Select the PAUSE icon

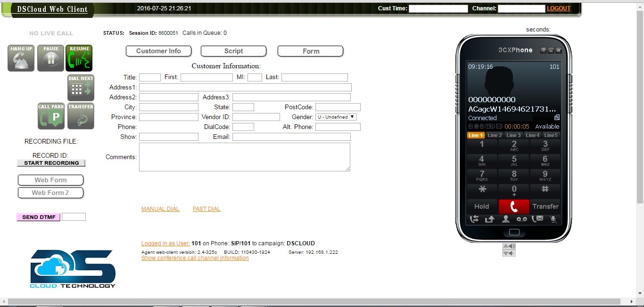point(50,57)
